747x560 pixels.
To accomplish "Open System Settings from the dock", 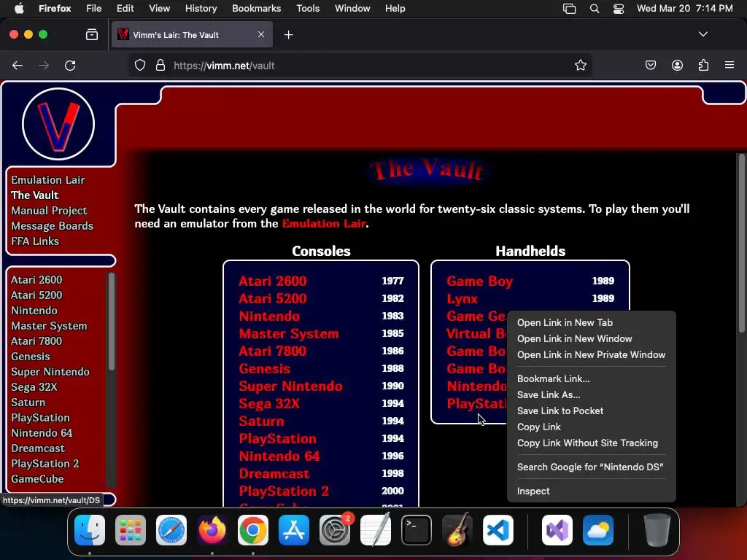I will coord(335,530).
